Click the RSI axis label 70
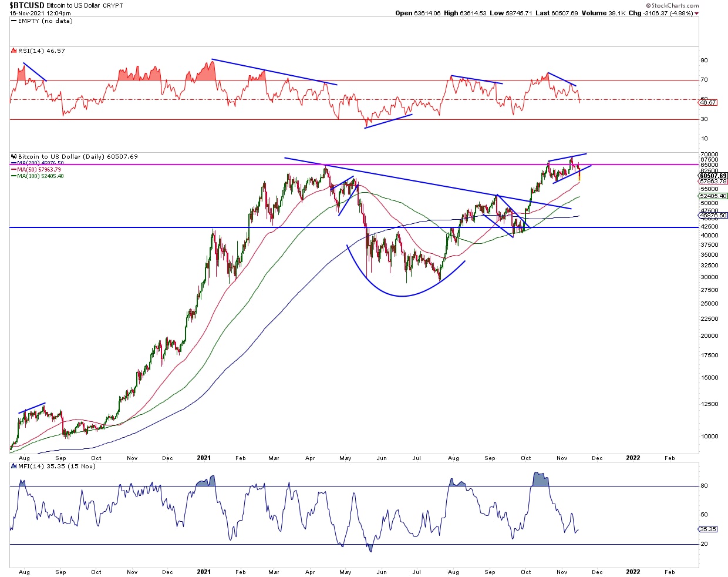Screen dimensions: 728x577 point(704,80)
